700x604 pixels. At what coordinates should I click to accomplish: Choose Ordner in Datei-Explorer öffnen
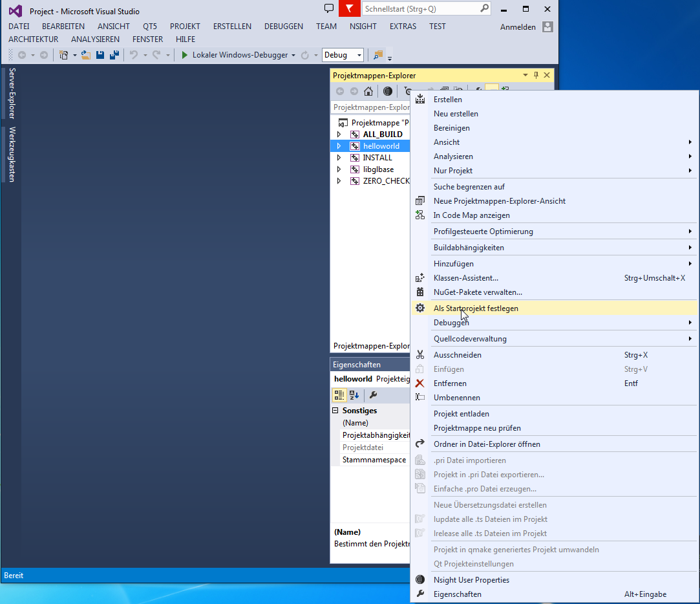point(554,444)
